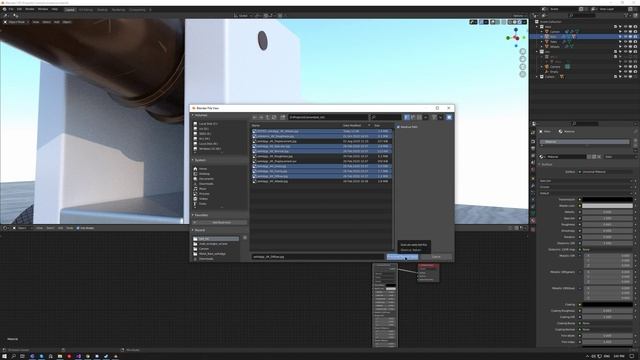
Task: Click the viewport navigation gizmo
Action: 516,38
